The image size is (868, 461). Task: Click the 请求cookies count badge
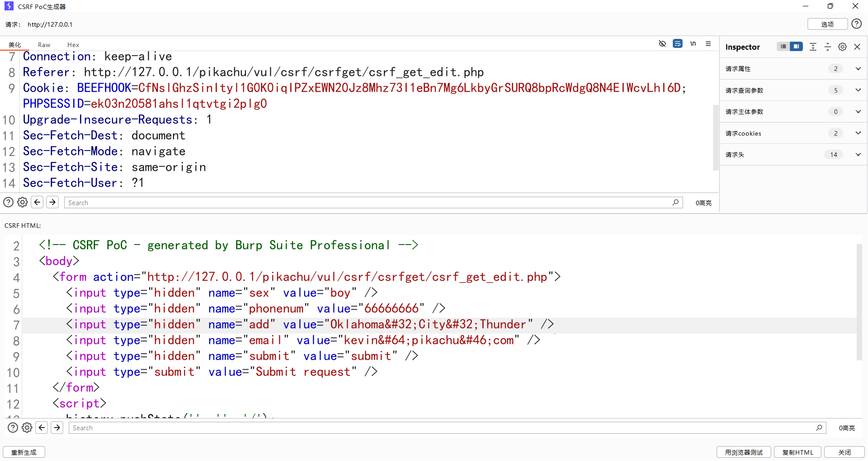(x=835, y=133)
